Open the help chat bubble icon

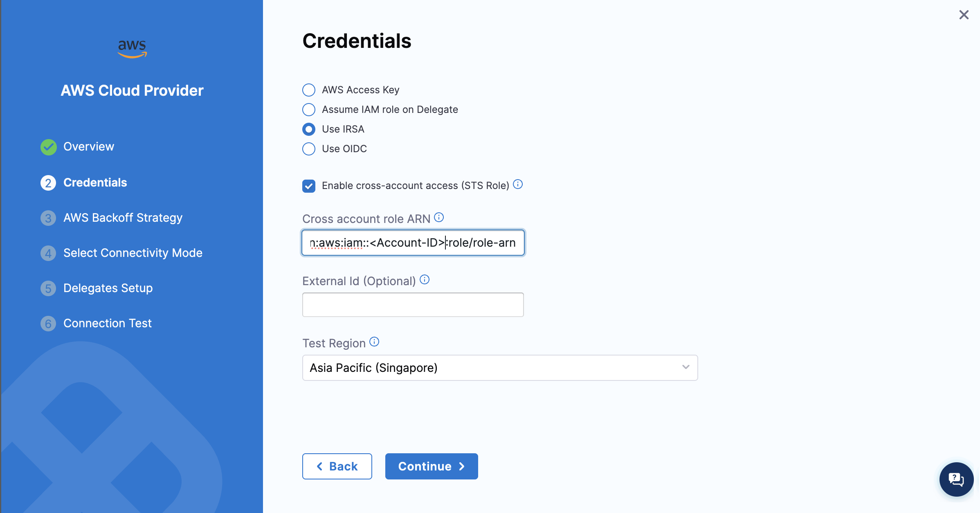956,479
